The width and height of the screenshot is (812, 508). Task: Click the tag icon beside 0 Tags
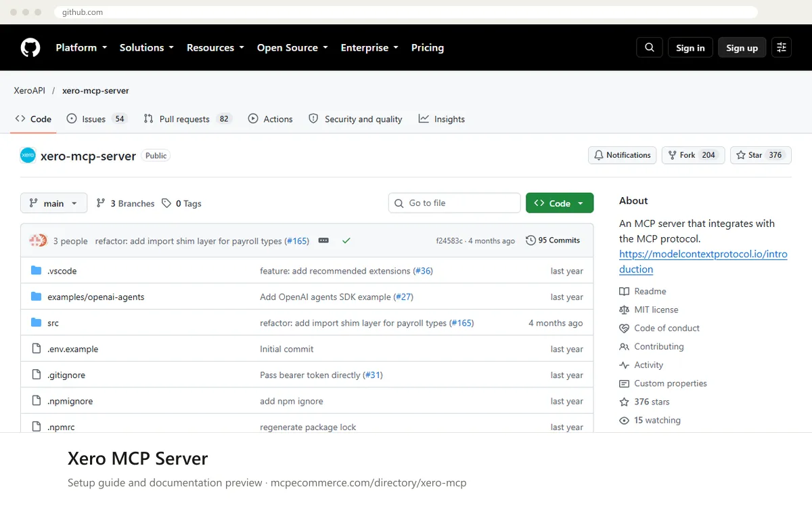[x=166, y=203]
